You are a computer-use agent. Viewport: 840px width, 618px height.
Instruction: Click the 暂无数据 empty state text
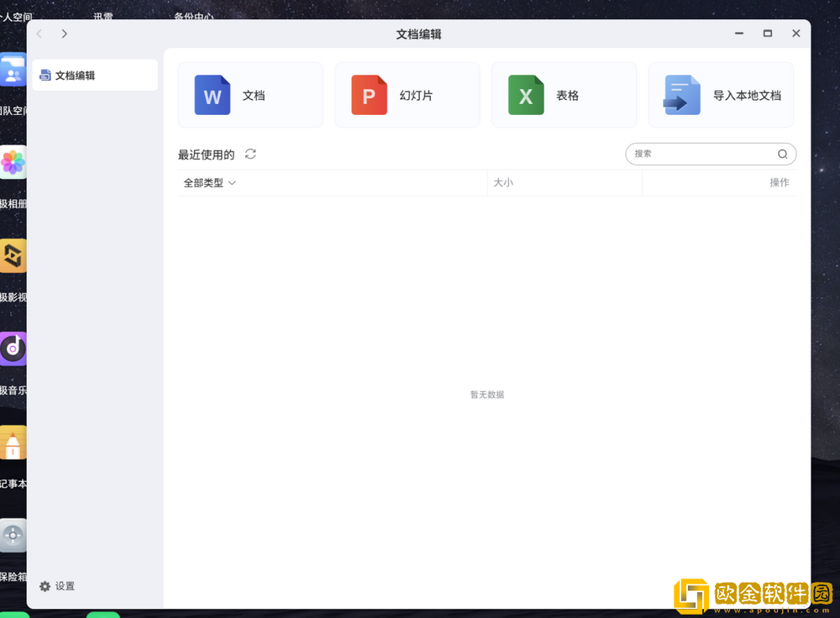486,394
